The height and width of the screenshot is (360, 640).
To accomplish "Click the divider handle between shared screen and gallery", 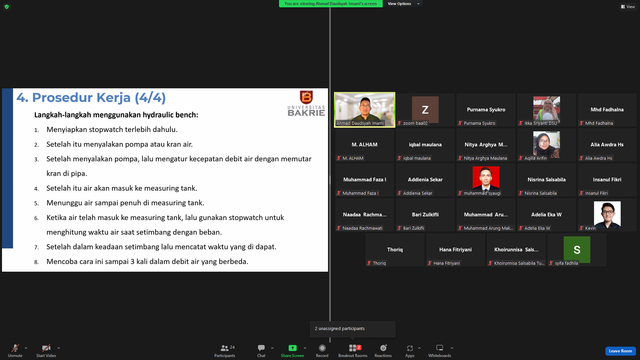I will click(x=330, y=180).
